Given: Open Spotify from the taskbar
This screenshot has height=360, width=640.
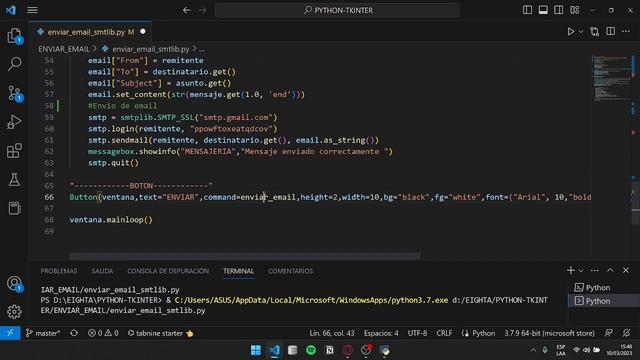Looking at the screenshot, I should (311, 350).
